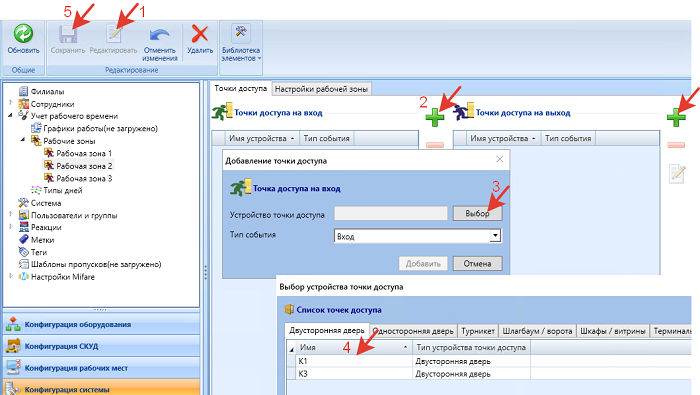The image size is (700, 395).
Task: Sort entry list by Имя устройства
Action: pos(262,138)
